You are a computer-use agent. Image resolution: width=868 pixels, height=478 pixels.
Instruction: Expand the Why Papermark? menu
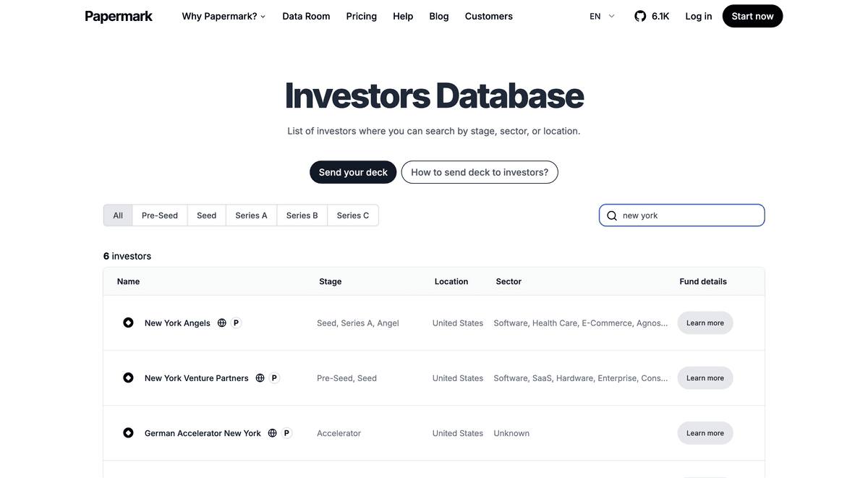tap(223, 15)
